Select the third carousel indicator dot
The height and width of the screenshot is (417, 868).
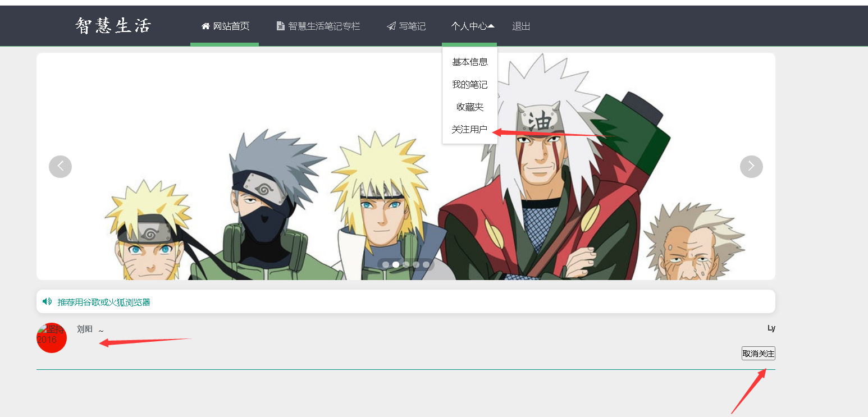pyautogui.click(x=406, y=264)
